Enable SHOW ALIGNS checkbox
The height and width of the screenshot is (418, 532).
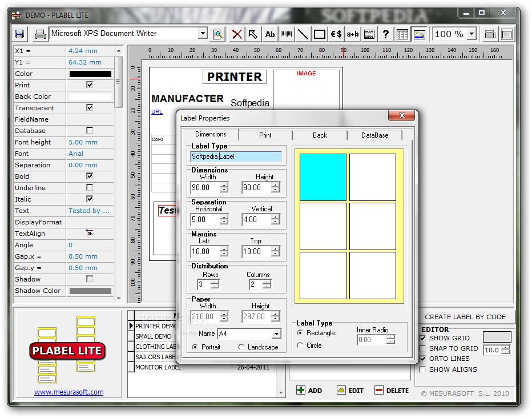(x=423, y=369)
